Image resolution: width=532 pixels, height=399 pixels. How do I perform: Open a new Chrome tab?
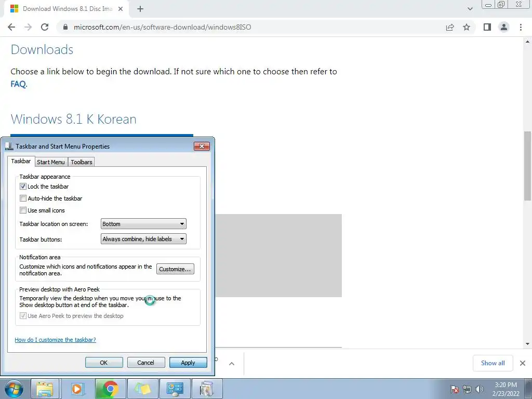pos(140,9)
